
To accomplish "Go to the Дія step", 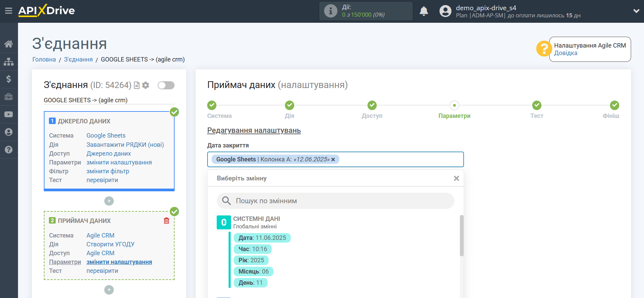I will tap(289, 105).
